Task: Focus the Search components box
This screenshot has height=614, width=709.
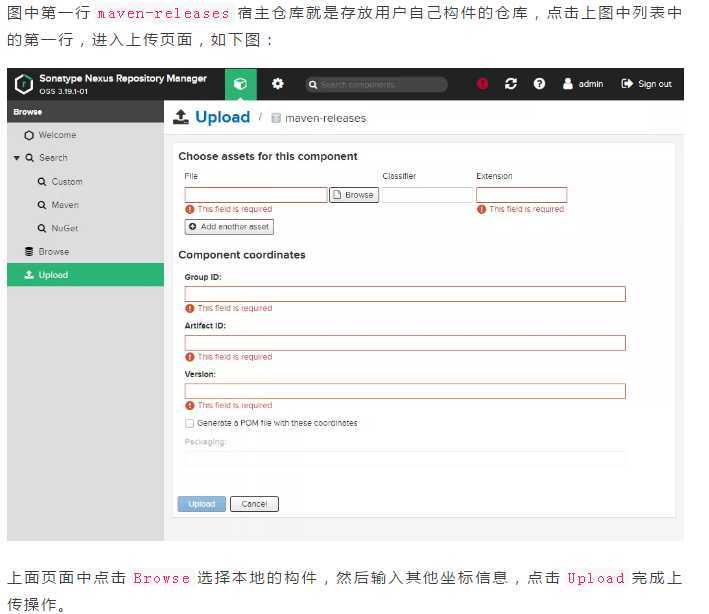Action: pyautogui.click(x=377, y=85)
